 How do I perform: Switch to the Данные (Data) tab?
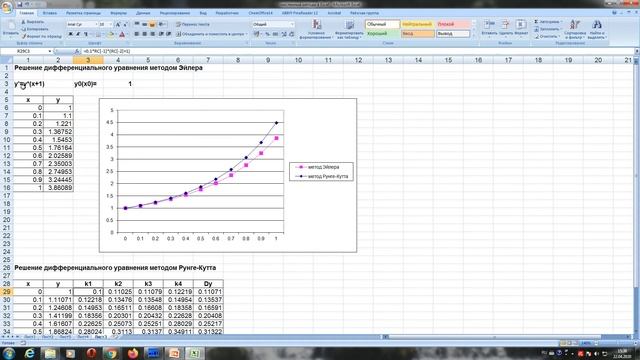coord(143,13)
